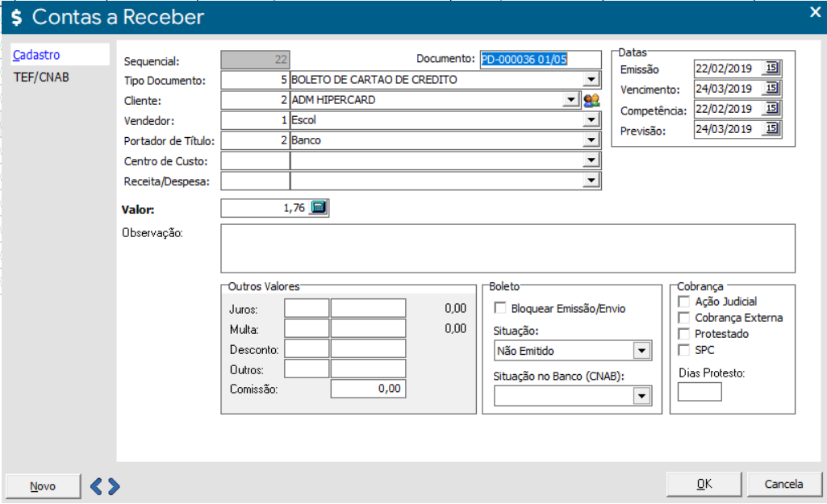The image size is (827, 504).
Task: Go to previous record with left arrow
Action: click(96, 485)
